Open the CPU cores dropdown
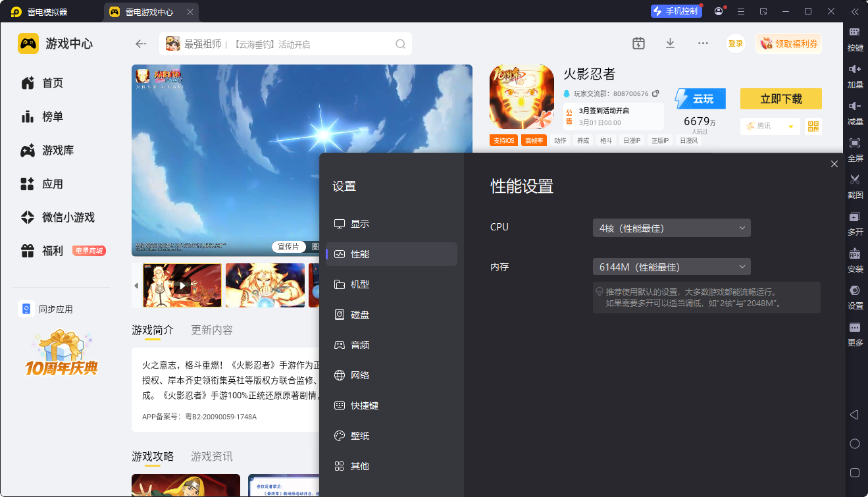Viewport: 868px width, 497px height. tap(672, 228)
